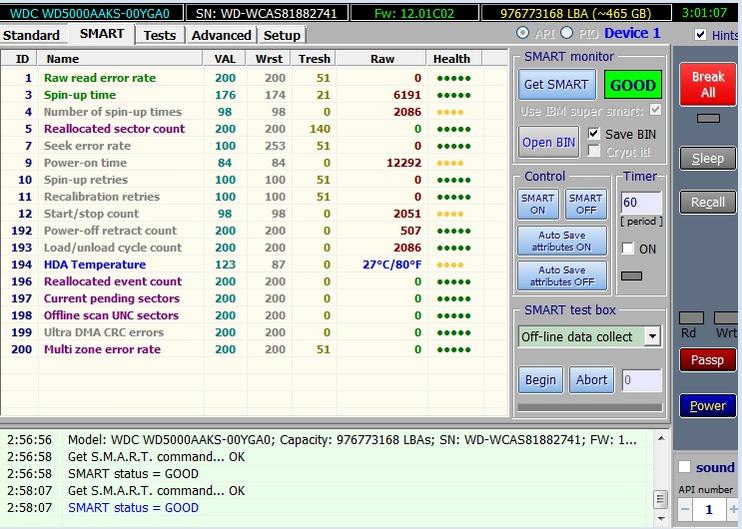Screen dimensions: 742x529
Task: Select the Spin-up time attribute
Action: click(254, 95)
